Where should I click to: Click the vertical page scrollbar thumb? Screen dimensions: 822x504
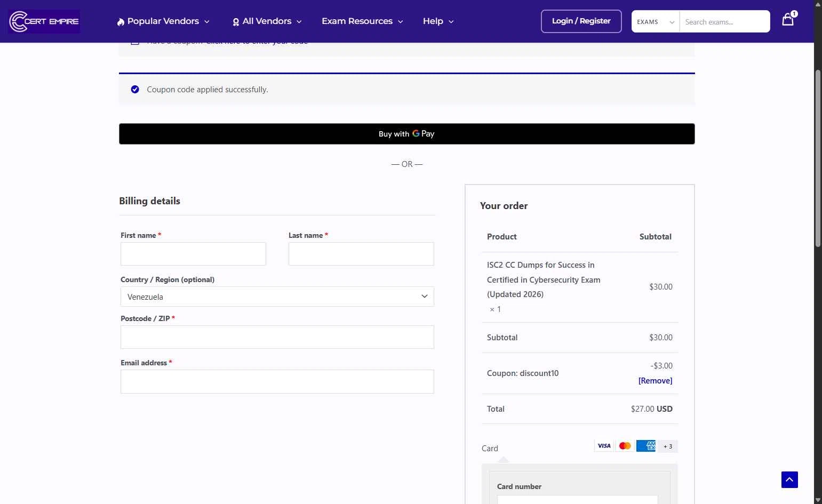818,158
